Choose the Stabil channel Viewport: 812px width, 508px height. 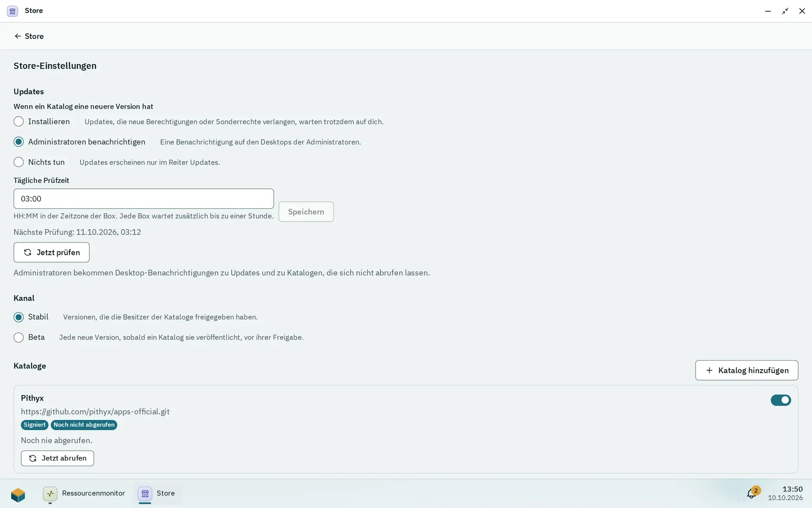(19, 317)
